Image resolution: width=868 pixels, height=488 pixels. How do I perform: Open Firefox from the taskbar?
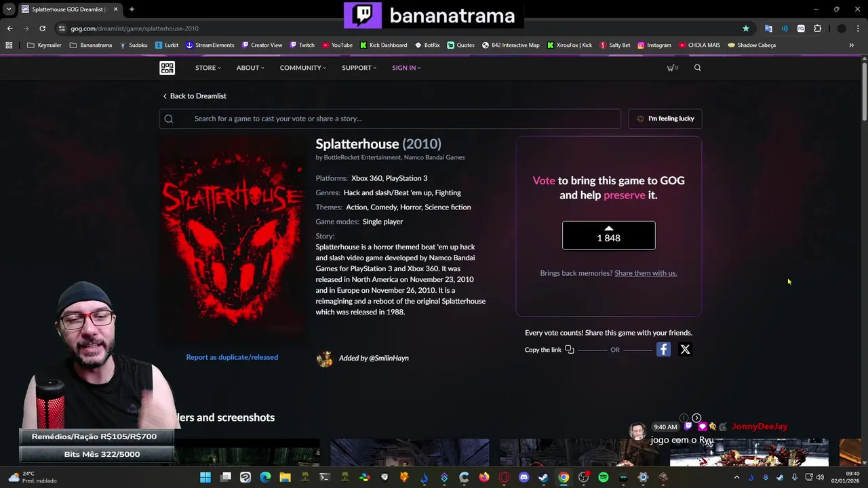(484, 477)
